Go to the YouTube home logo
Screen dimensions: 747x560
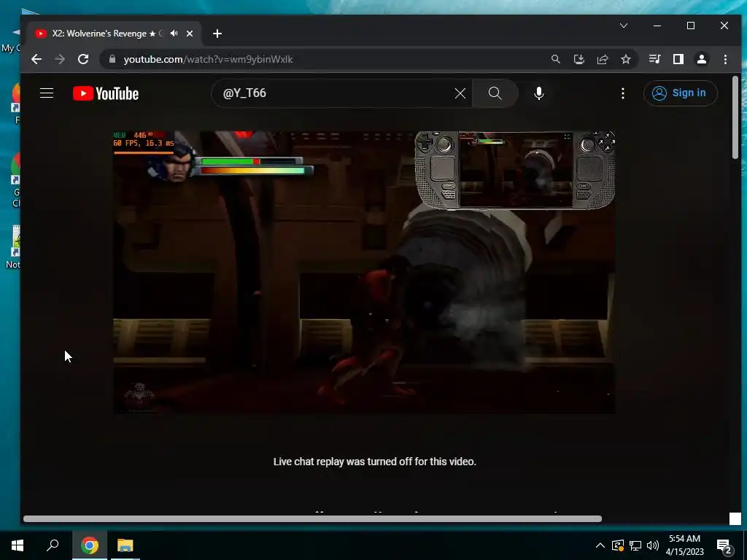[106, 93]
